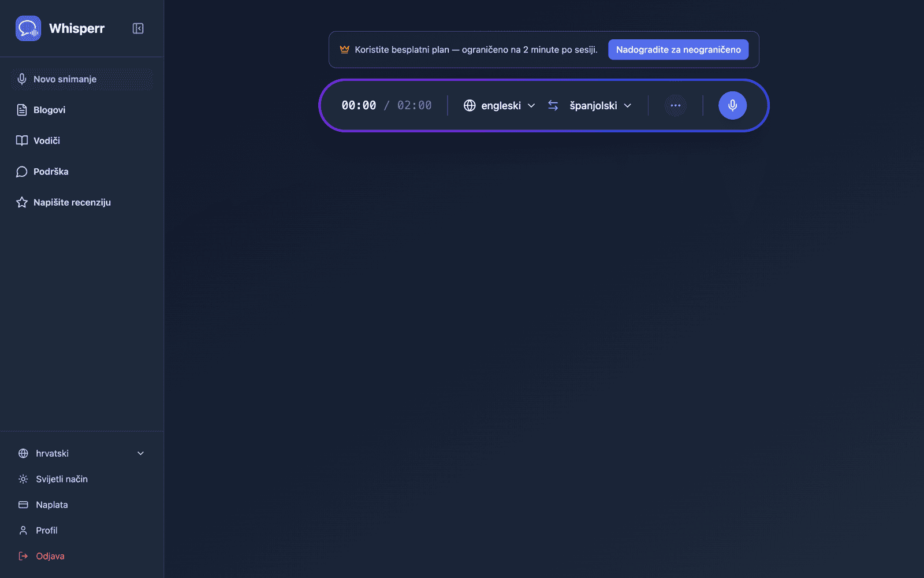Click the crown icon in plan banner
Image resolution: width=924 pixels, height=578 pixels.
click(x=345, y=49)
